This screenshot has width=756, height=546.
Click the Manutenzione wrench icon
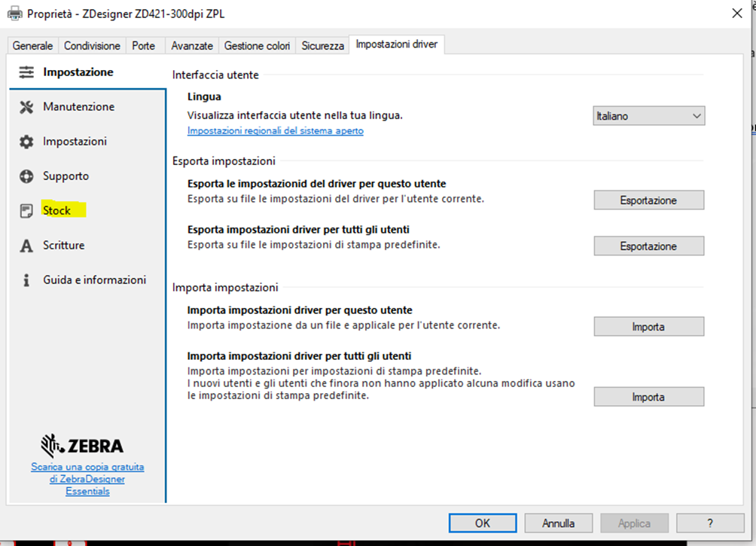[x=26, y=107]
